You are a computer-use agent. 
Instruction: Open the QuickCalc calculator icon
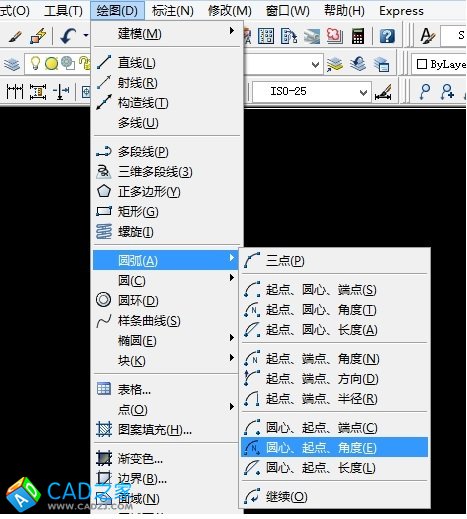tap(358, 36)
